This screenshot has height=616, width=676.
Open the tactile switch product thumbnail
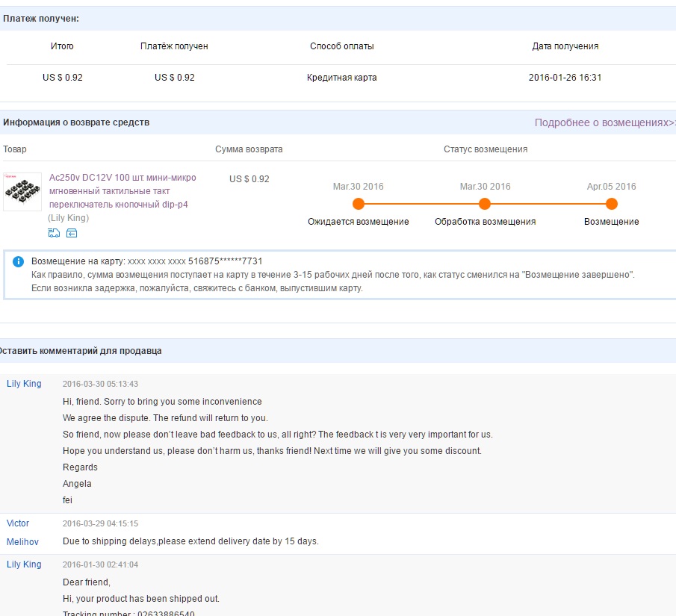[22, 192]
